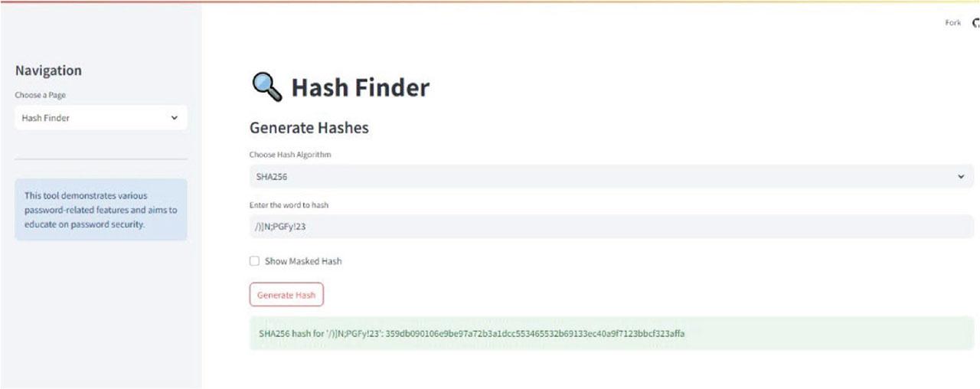Enable the Show Masked Hash checkbox
Screen dimensions: 980x389
[x=255, y=261]
